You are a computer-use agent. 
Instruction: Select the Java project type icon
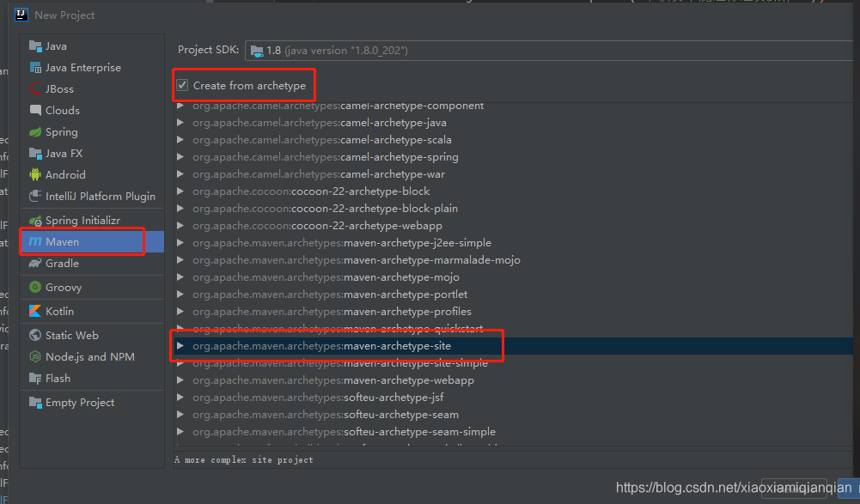pyautogui.click(x=35, y=46)
